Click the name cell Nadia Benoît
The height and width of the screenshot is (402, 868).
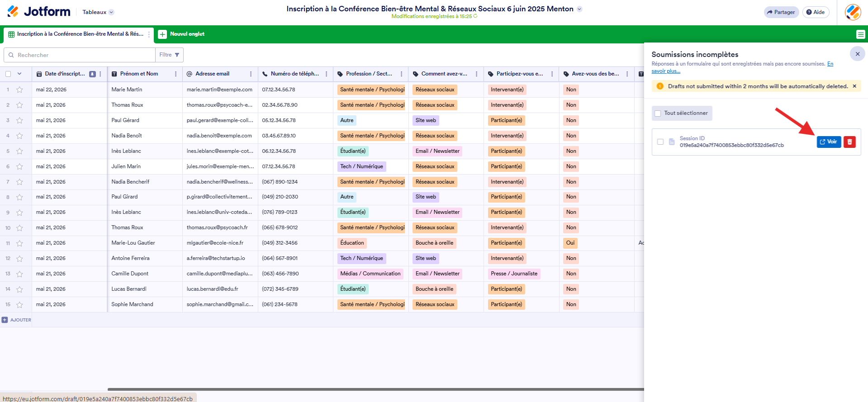point(145,136)
